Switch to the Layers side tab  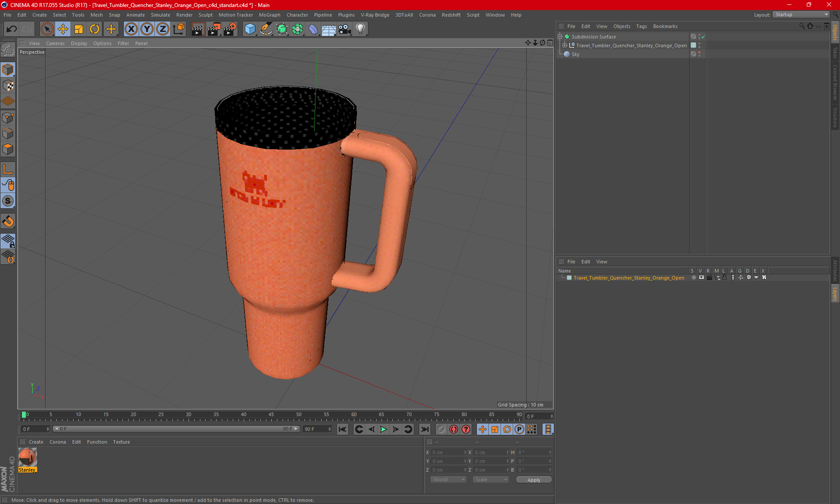click(x=835, y=294)
